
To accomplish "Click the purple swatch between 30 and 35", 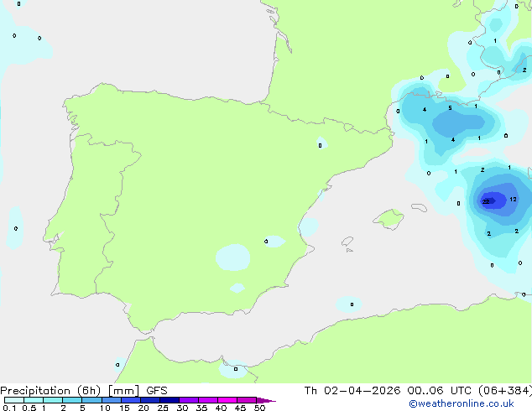I will [189, 400].
